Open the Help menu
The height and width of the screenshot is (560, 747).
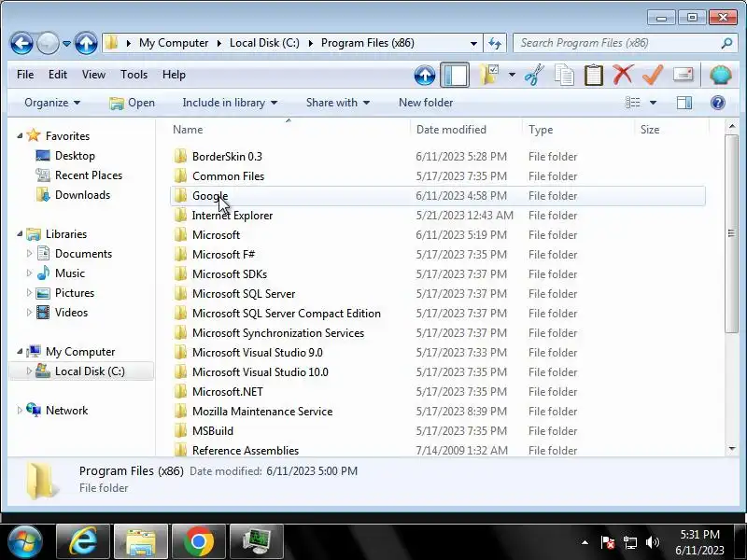point(174,75)
